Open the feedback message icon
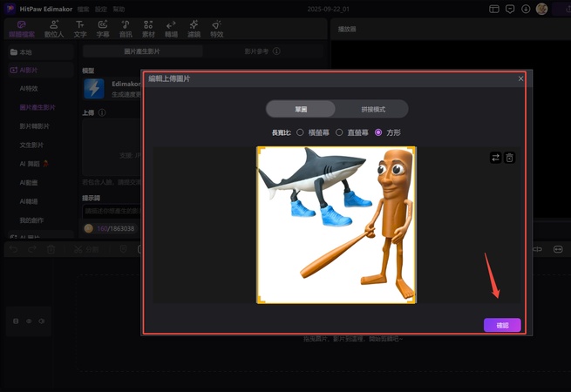Viewport: 571px width, 392px height. click(x=510, y=9)
